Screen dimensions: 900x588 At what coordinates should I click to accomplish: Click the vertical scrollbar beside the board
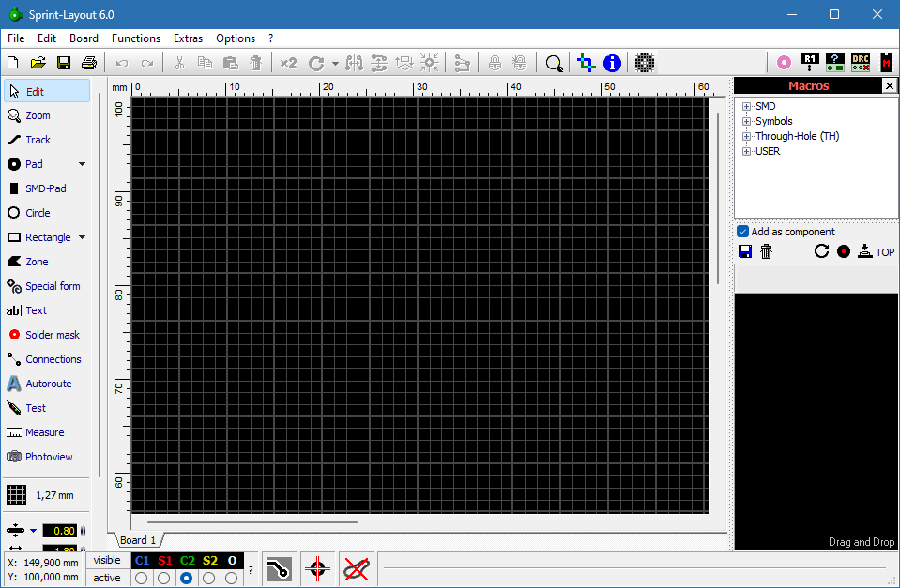(718, 199)
